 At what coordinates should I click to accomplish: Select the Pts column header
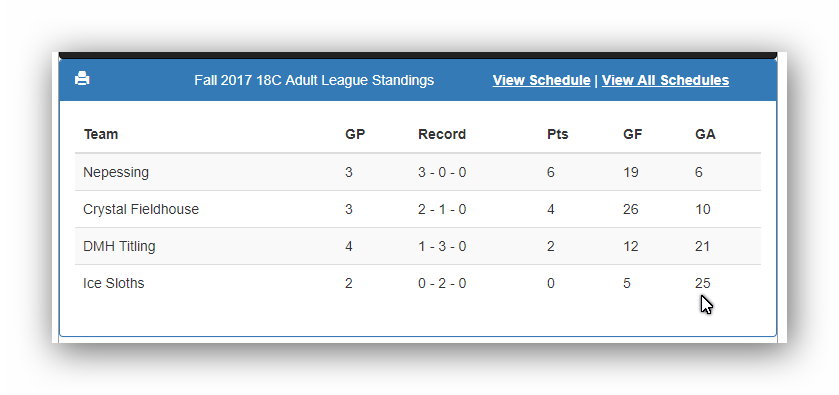point(558,134)
